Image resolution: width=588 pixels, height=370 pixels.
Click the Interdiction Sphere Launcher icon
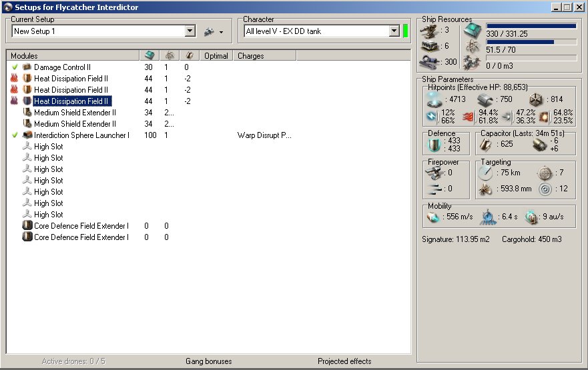pos(27,135)
